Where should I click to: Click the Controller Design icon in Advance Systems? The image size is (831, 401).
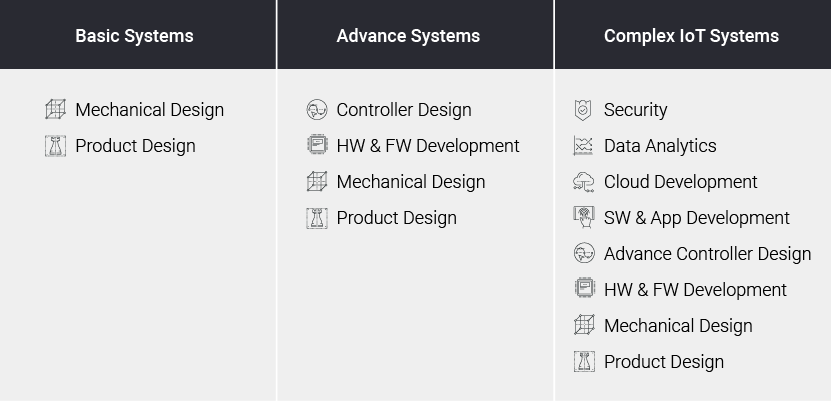coord(317,110)
